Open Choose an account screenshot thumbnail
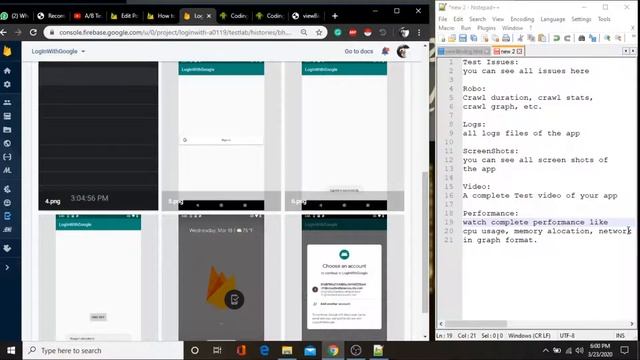Image resolution: width=640 pixels, height=360 pixels. point(344,277)
